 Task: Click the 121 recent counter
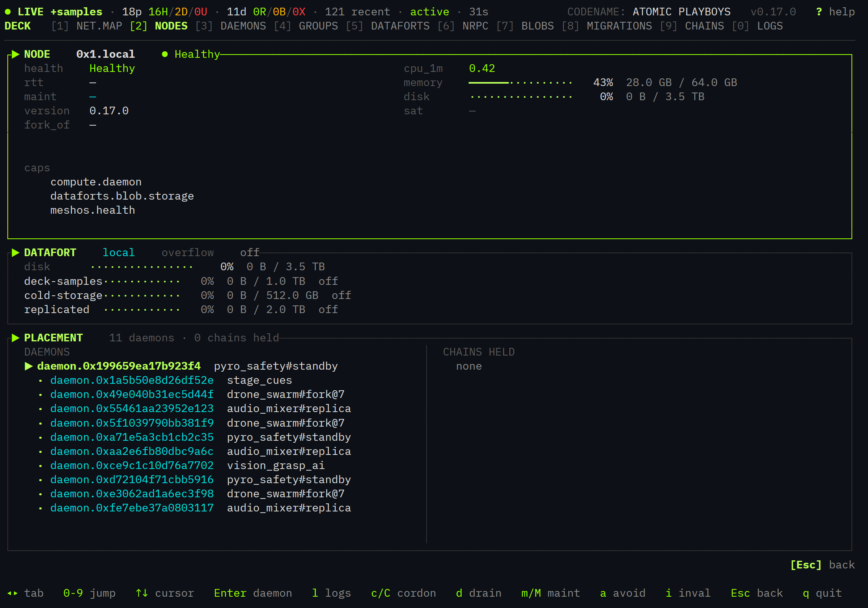click(358, 12)
